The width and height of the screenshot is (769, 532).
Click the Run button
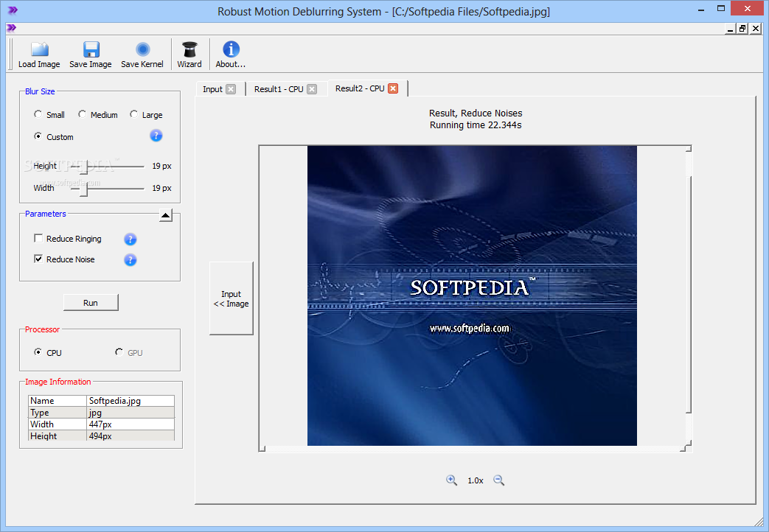[x=91, y=303]
